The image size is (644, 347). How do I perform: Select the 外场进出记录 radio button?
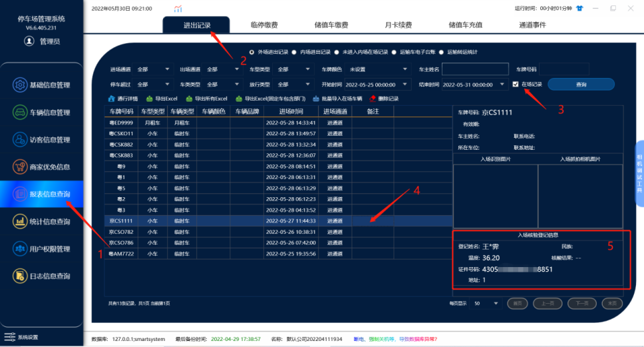(251, 52)
